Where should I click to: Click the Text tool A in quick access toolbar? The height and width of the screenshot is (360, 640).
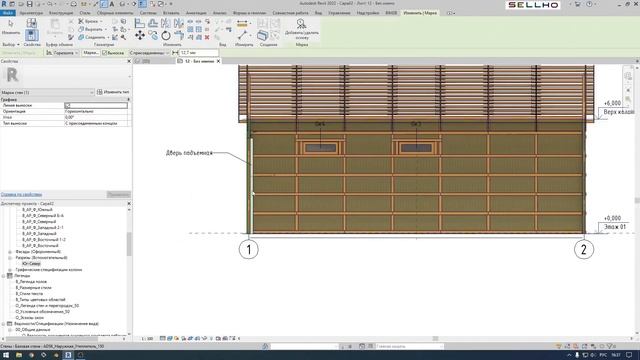tap(111, 4)
